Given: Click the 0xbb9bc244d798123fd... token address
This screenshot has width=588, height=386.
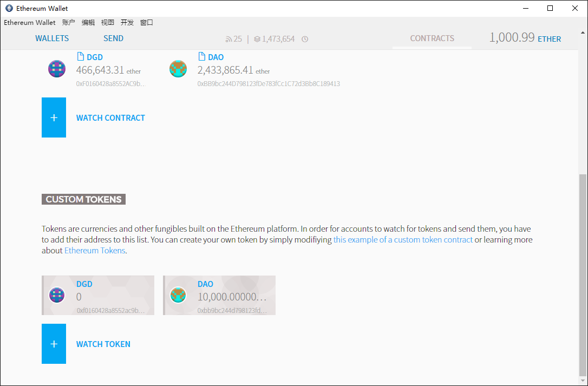Looking at the screenshot, I should coord(232,311).
